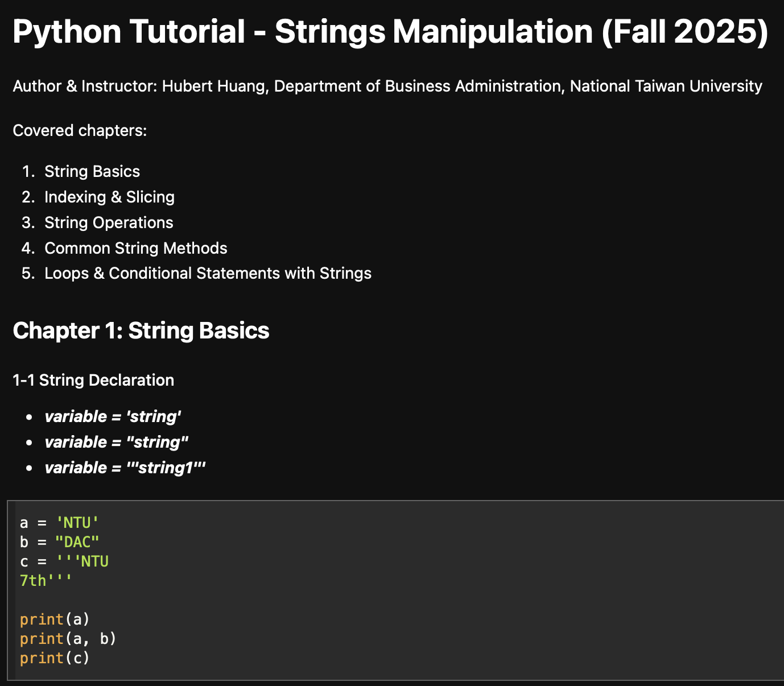
Task: Click the c = '''NTU line
Action: (x=64, y=561)
